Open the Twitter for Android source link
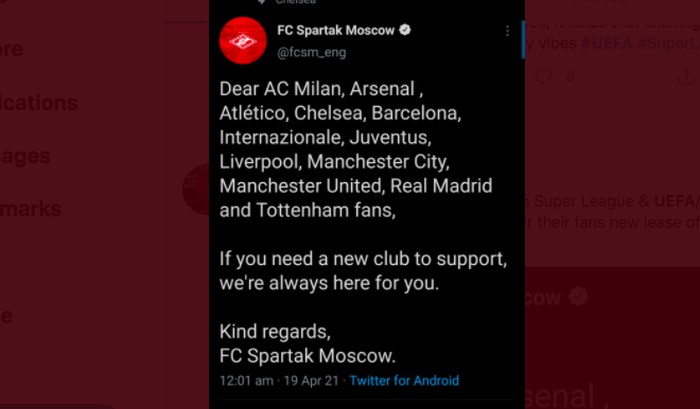 (404, 380)
